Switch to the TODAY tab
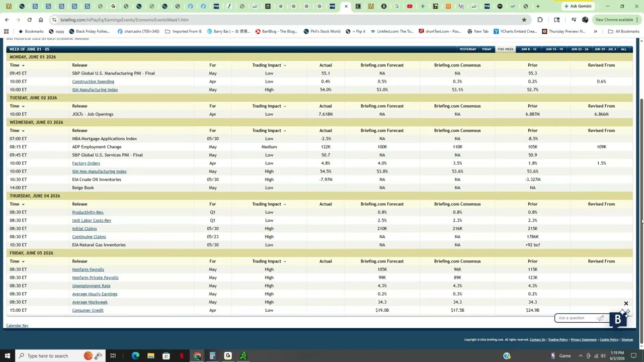Screen dimensions: 644x362 coord(487,49)
